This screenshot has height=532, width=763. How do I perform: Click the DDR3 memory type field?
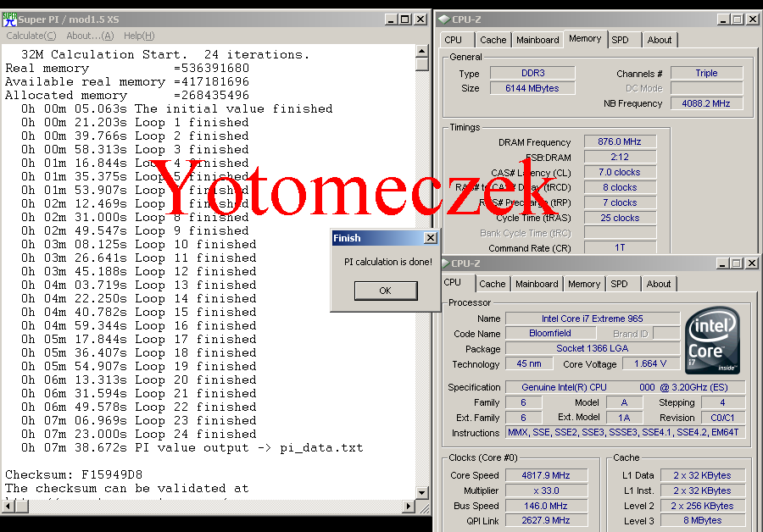tap(533, 73)
